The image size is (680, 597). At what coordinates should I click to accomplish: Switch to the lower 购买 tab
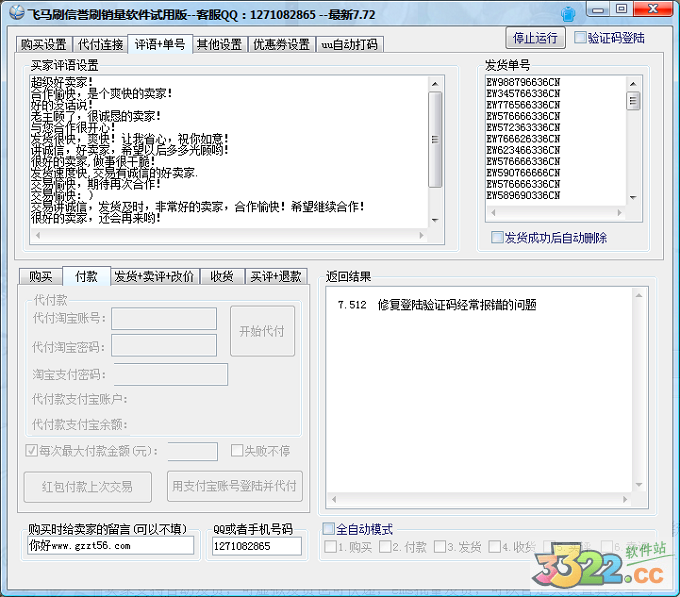point(41,276)
